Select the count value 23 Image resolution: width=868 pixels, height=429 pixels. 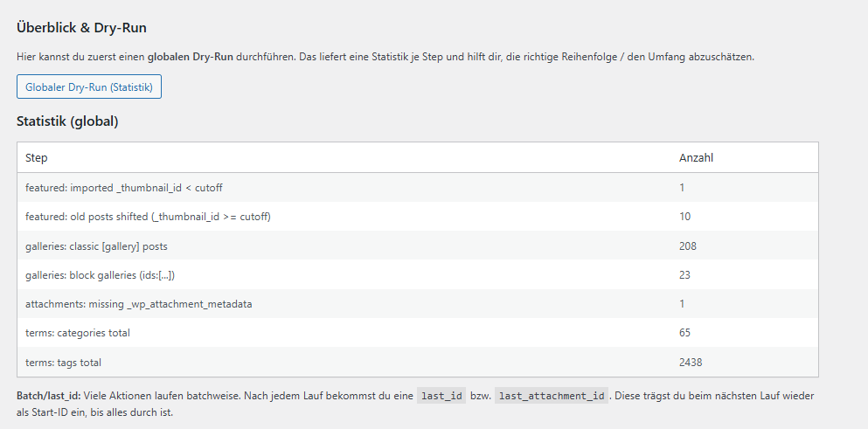pos(684,275)
